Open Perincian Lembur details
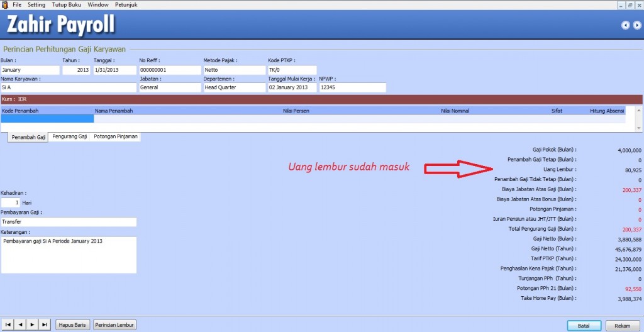The image size is (644, 332). click(115, 325)
